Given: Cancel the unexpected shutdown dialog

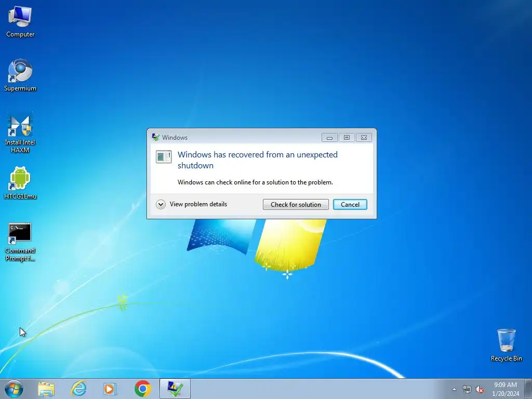Looking at the screenshot, I should point(350,205).
